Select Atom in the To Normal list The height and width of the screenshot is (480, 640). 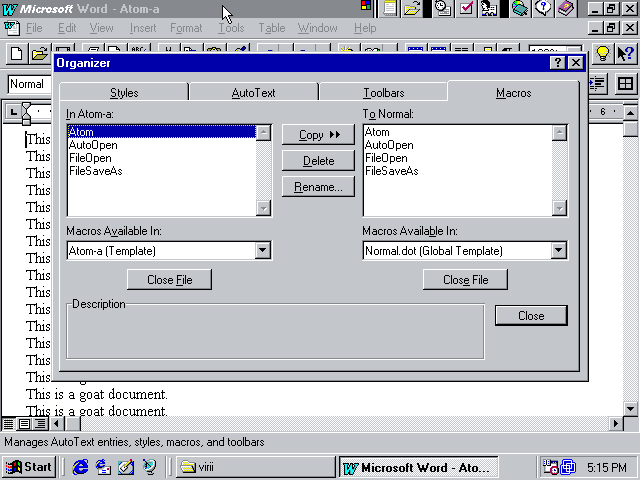point(458,132)
